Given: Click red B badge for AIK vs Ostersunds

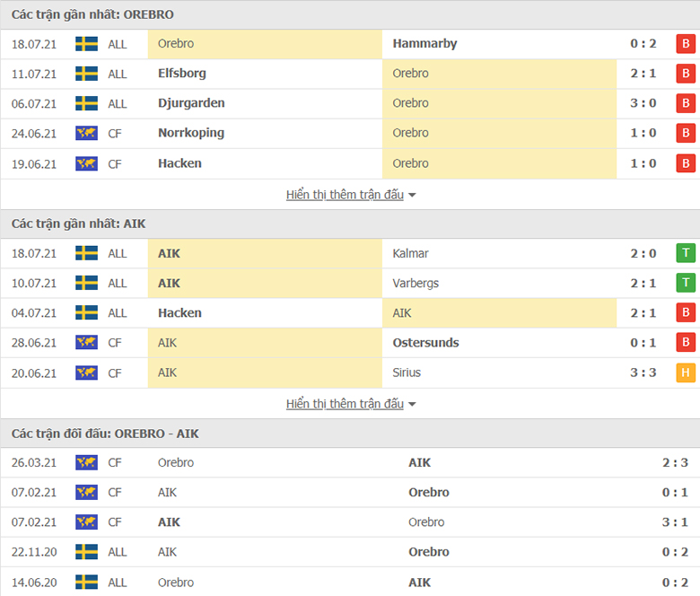Looking at the screenshot, I should click(x=686, y=342).
